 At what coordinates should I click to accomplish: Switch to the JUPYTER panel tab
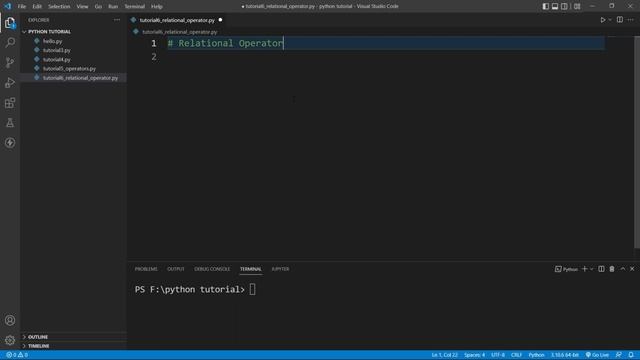(280, 269)
